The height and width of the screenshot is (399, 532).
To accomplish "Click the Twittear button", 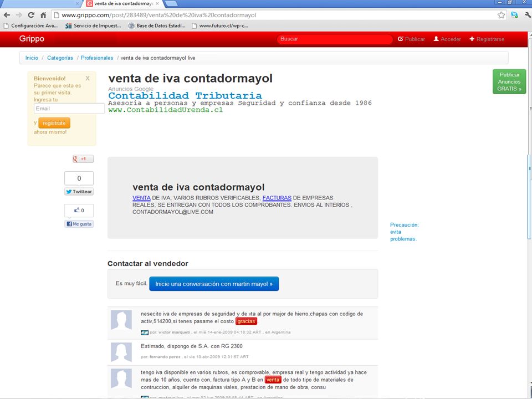I will (x=79, y=192).
